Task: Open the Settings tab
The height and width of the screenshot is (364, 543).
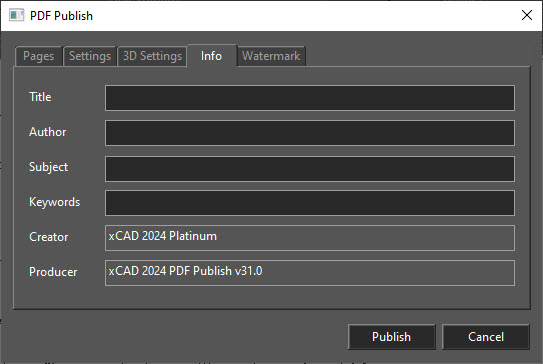Action: click(90, 56)
